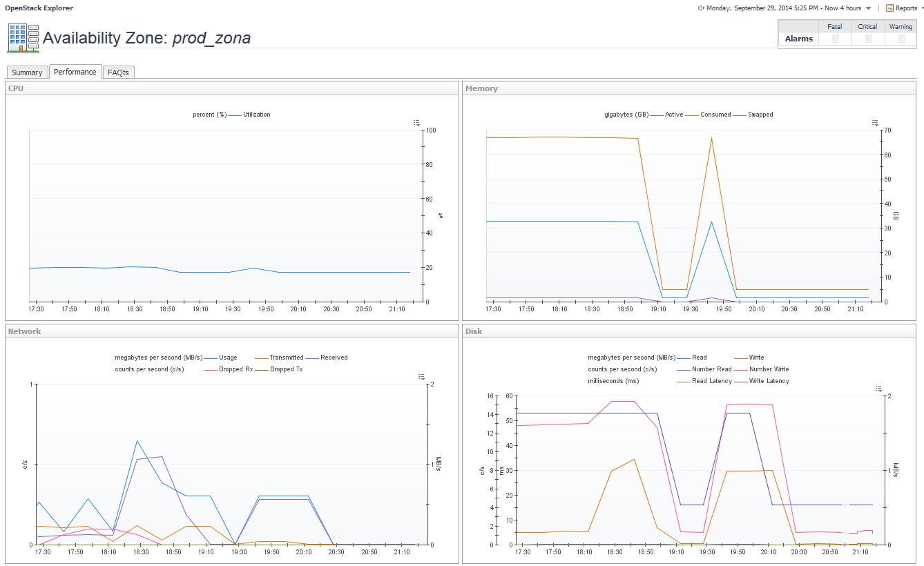Toggle the Swapped series in Memory legend
924x566 pixels.
[x=760, y=115]
